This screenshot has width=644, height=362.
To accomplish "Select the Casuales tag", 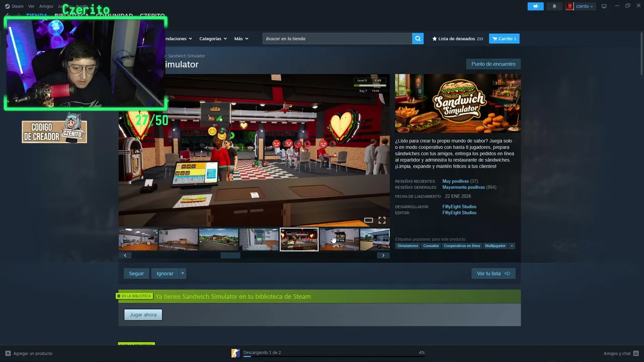I will click(431, 246).
